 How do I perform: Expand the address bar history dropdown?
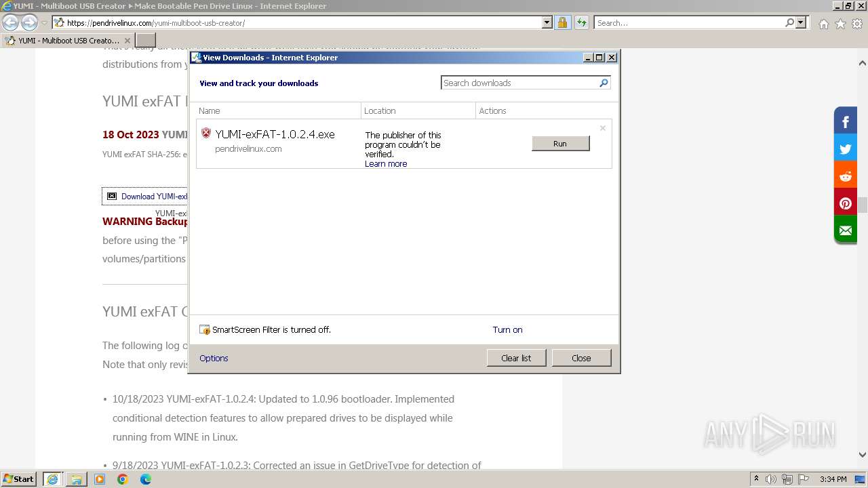(547, 23)
